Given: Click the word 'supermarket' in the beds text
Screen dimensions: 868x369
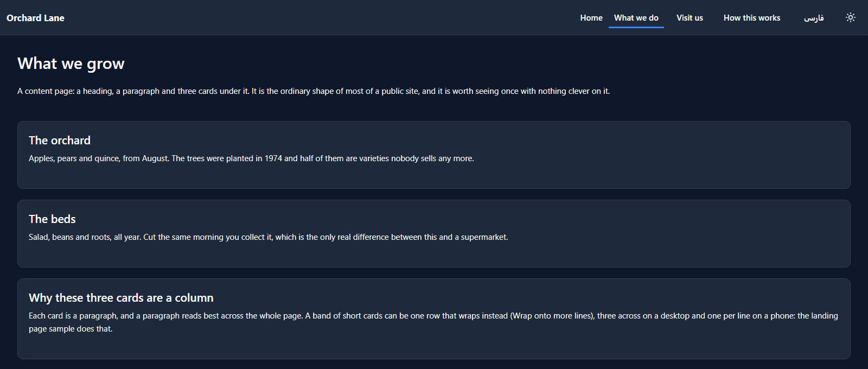Looking at the screenshot, I should pyautogui.click(x=484, y=237).
